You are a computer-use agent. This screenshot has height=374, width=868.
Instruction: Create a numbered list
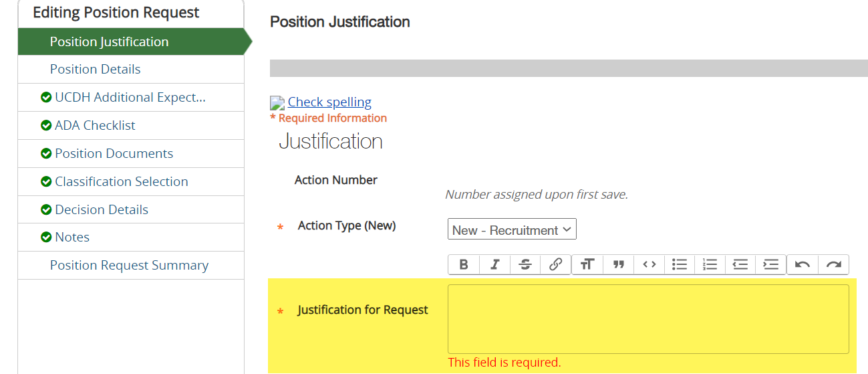point(710,264)
